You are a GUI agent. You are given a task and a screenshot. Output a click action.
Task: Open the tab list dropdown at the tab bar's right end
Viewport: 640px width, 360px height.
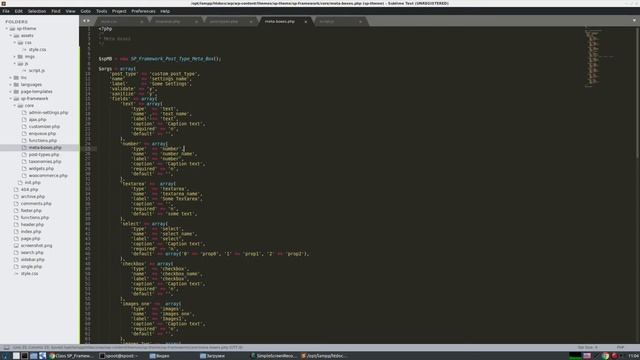(x=634, y=20)
